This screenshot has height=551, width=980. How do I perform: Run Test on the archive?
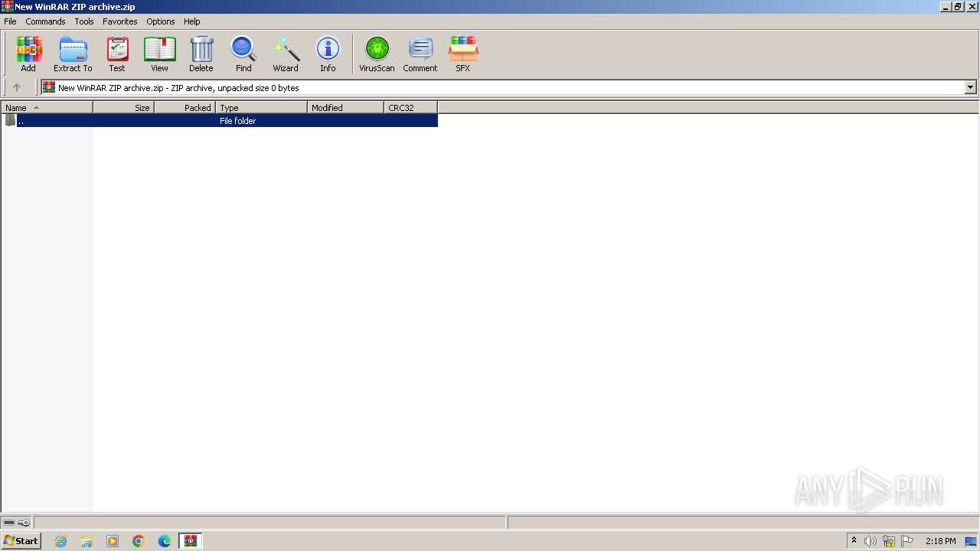(117, 54)
